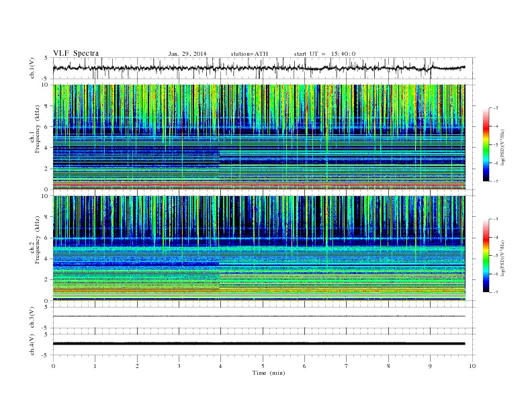Click time axis tick label "7"
The image size is (532, 411).
347,366
